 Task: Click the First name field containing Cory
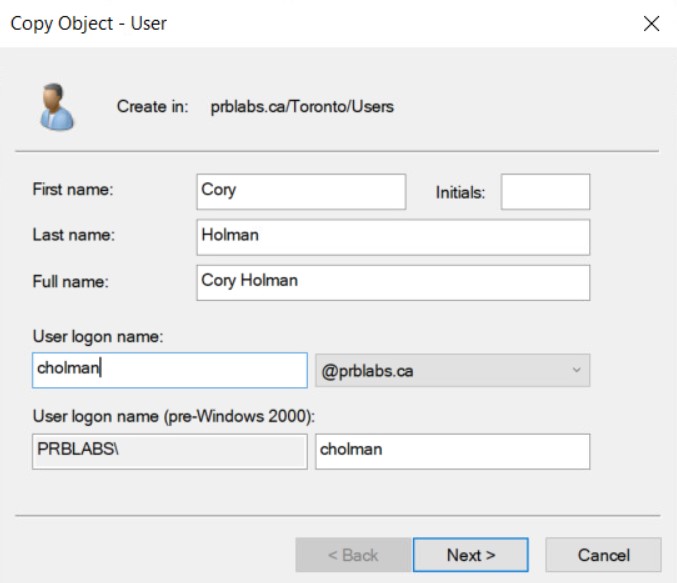301,191
